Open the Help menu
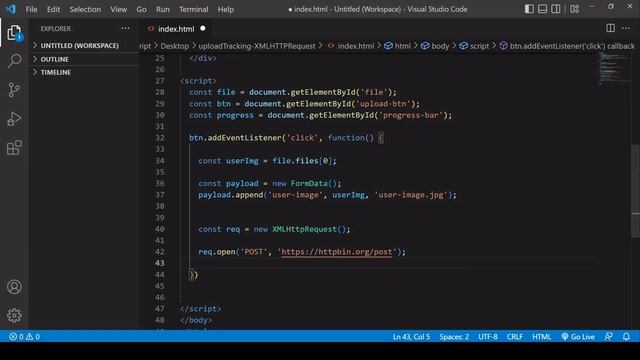 tap(226, 9)
